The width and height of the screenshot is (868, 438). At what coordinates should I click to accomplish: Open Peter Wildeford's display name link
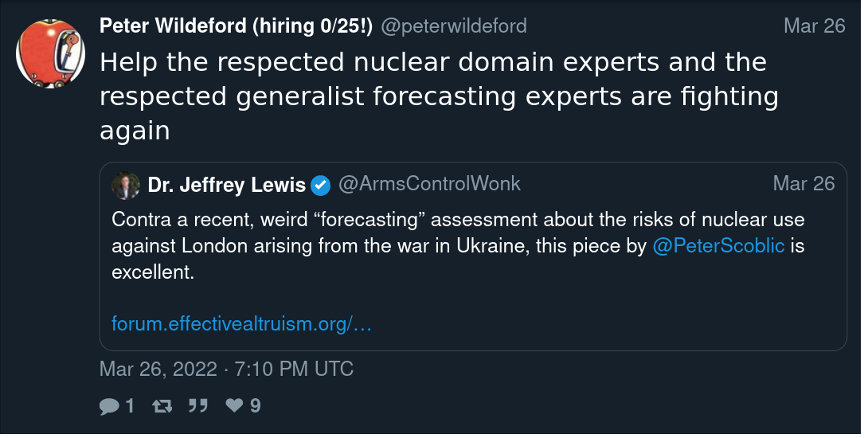236,25
